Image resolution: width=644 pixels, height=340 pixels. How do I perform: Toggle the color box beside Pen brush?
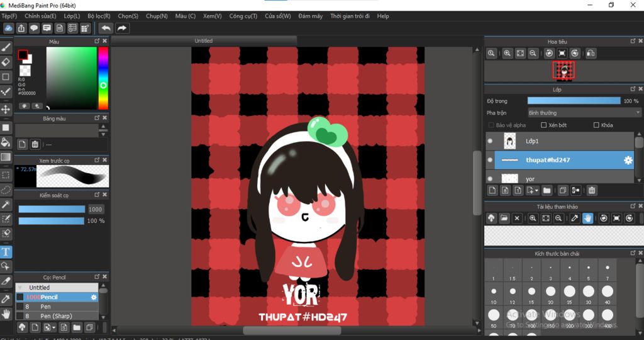point(19,306)
